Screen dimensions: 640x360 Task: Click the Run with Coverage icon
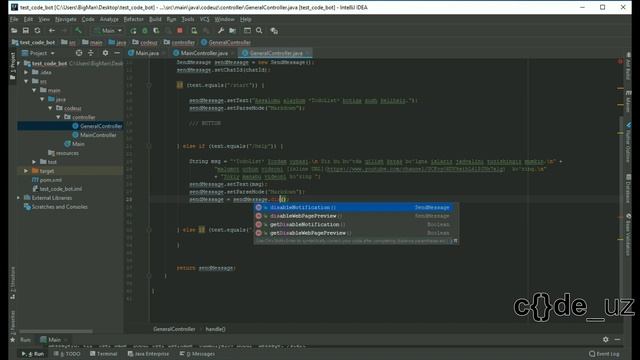pyautogui.click(x=156, y=31)
